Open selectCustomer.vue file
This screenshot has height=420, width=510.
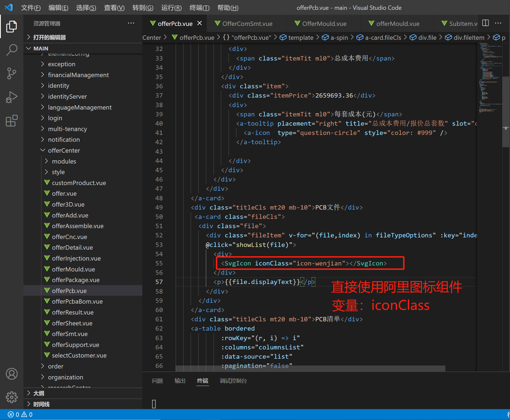(83, 355)
